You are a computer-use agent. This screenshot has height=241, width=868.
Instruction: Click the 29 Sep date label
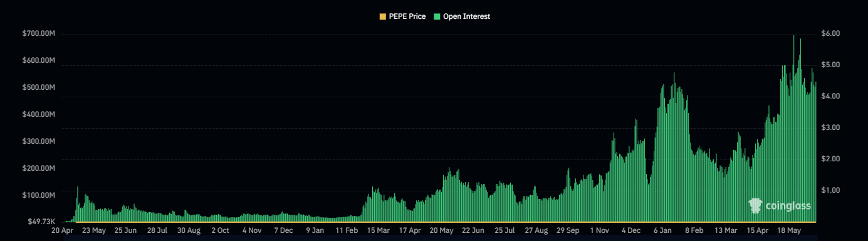click(x=568, y=231)
